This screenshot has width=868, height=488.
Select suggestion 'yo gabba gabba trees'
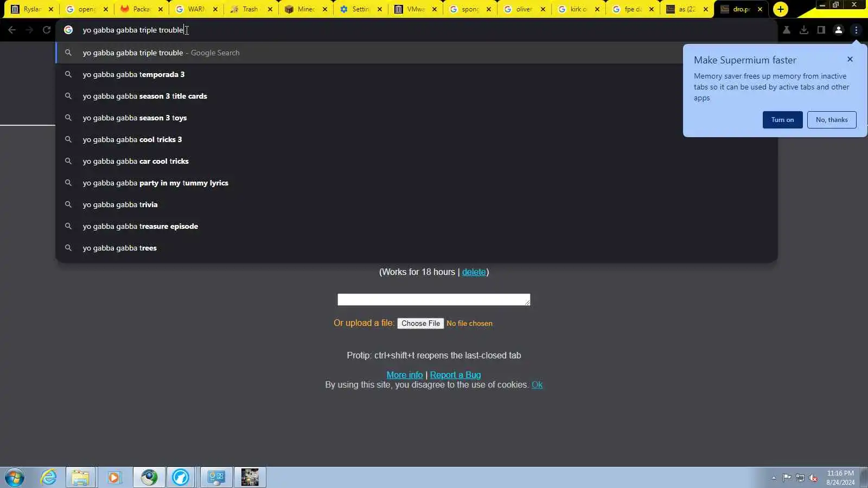(x=417, y=248)
